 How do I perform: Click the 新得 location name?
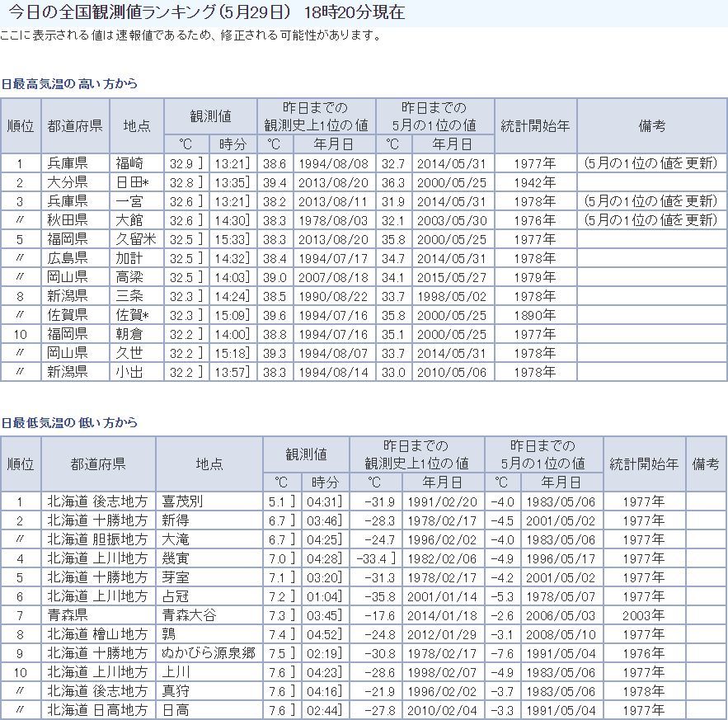(176, 520)
